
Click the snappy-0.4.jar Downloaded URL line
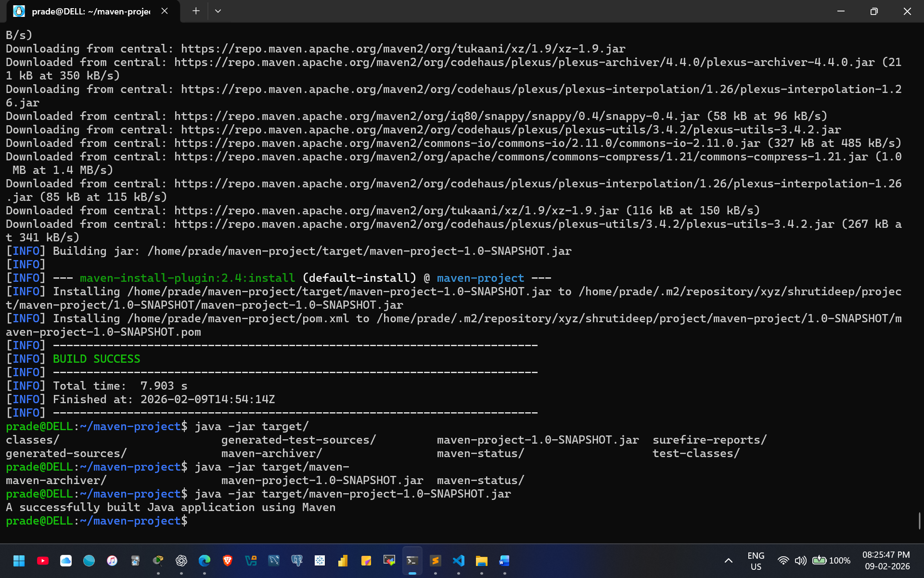pos(416,116)
